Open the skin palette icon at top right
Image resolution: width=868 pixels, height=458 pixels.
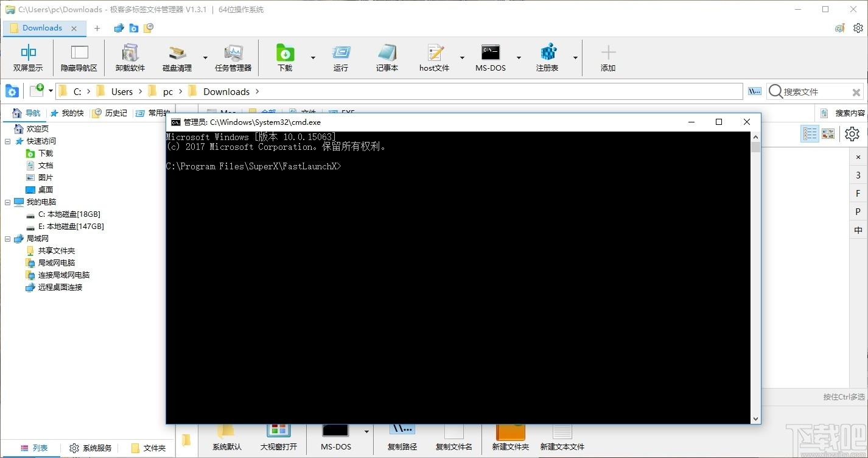click(x=840, y=28)
